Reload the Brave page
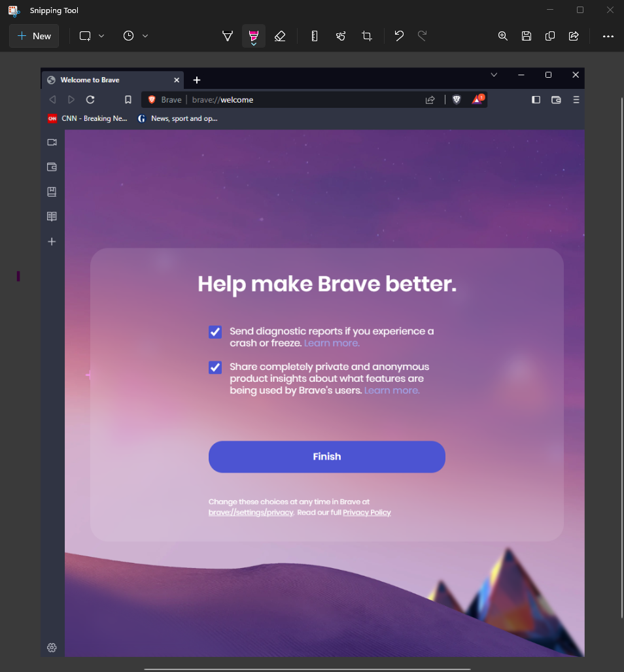This screenshot has width=624, height=672. point(90,100)
